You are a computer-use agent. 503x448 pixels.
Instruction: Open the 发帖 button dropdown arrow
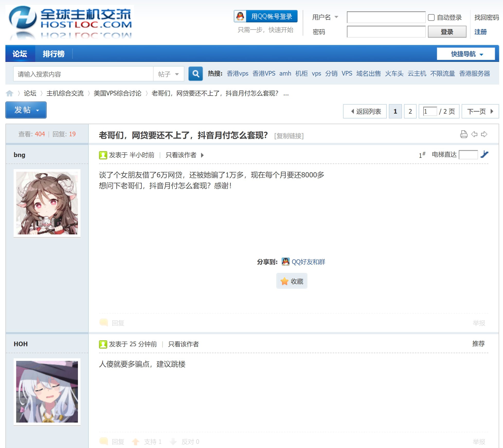pos(38,110)
